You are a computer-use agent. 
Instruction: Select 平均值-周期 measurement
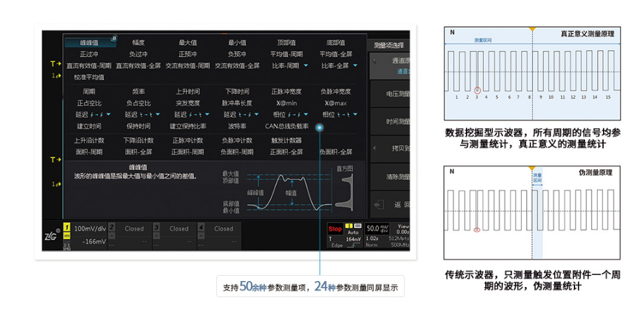pos(287,54)
